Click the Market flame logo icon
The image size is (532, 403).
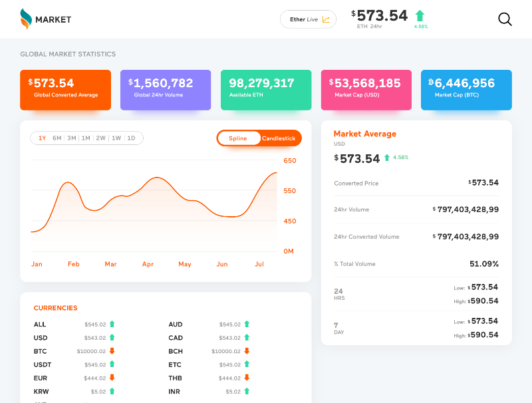point(25,19)
